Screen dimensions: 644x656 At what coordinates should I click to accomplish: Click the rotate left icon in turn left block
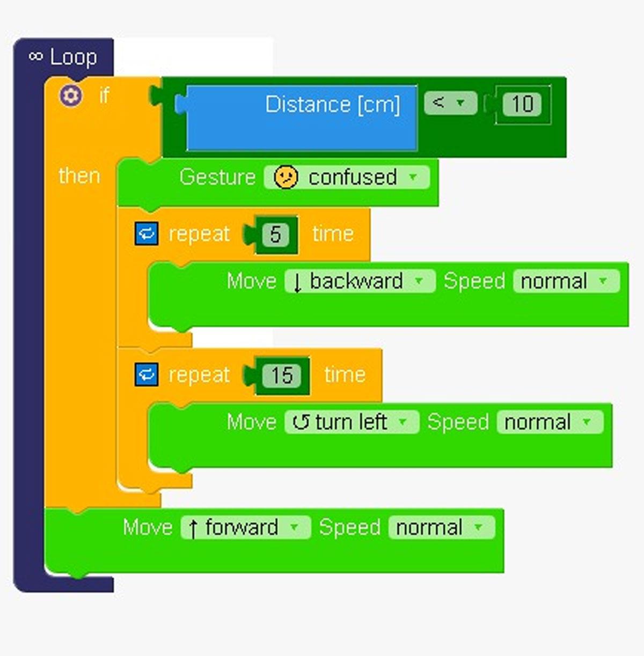(x=301, y=422)
